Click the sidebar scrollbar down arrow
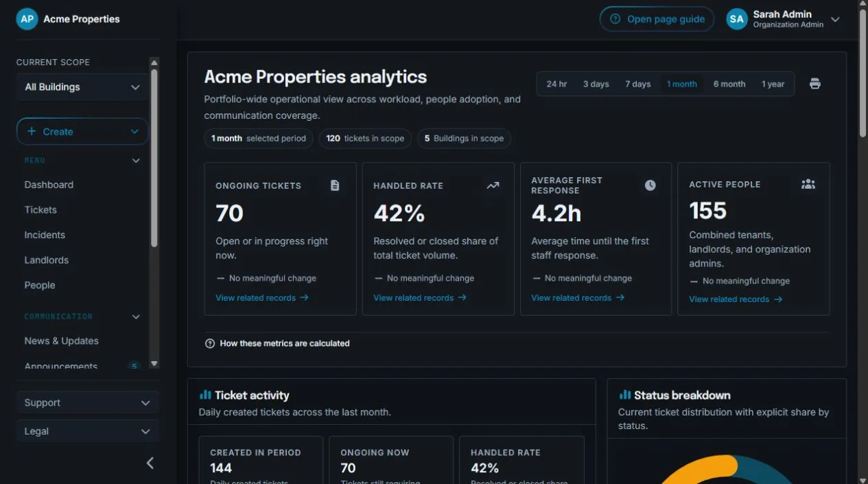This screenshot has width=868, height=484. click(154, 364)
